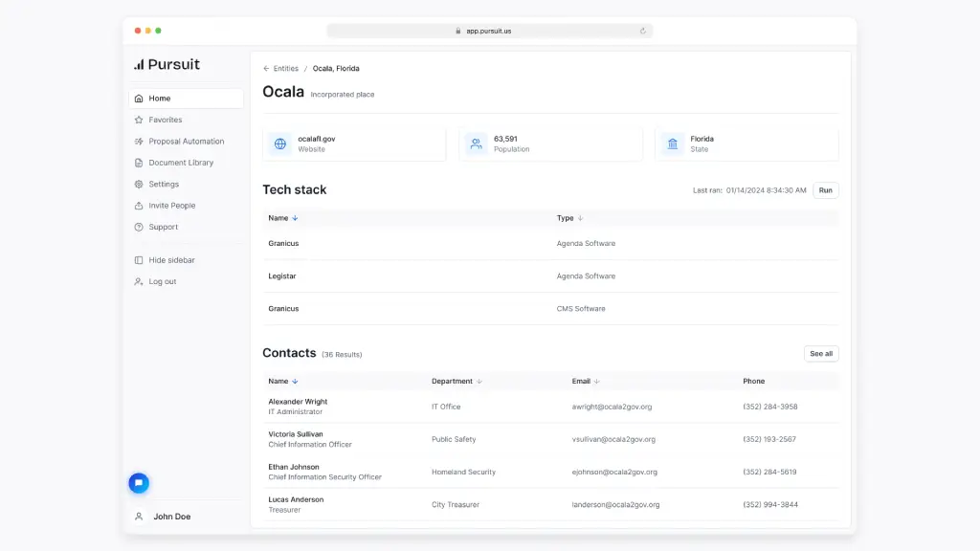980x551 pixels.
Task: Click vsullivan@ocala2gov.org email
Action: 613,439
